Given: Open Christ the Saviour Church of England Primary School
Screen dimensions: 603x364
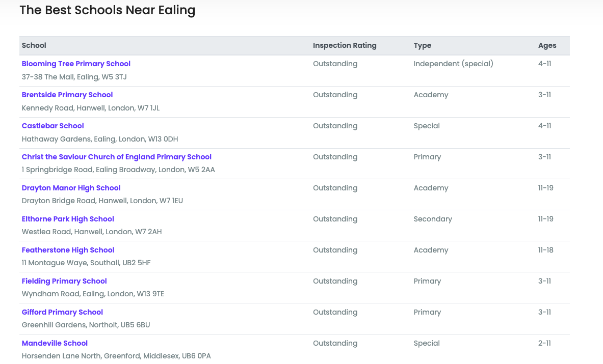Looking at the screenshot, I should [x=116, y=157].
